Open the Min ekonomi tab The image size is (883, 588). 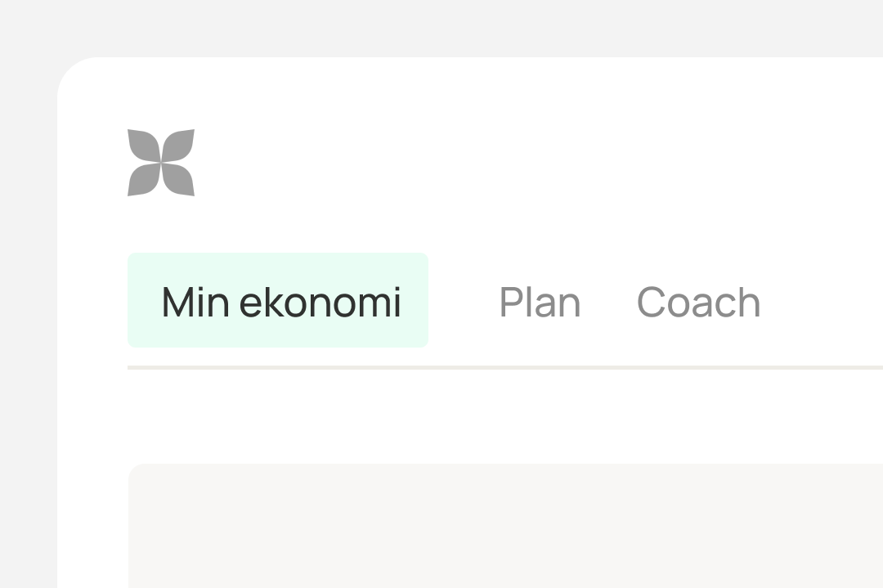point(278,301)
